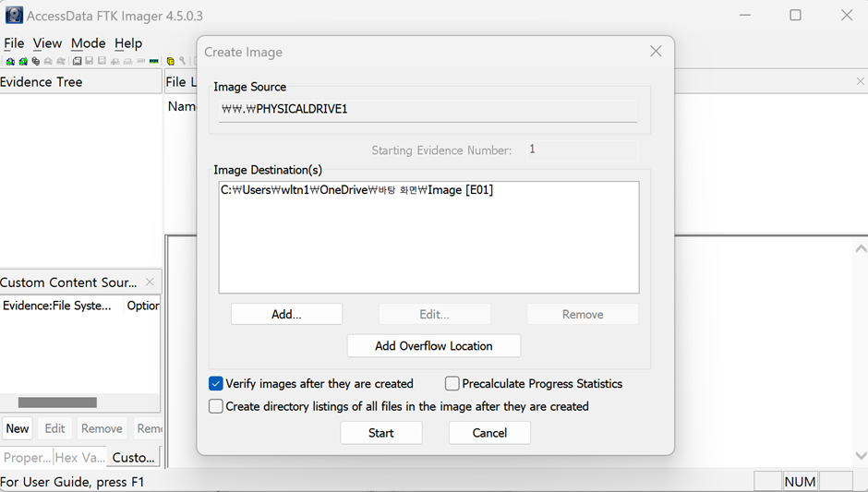Image resolution: width=868 pixels, height=492 pixels.
Task: Click the Image Source field PHYSICALDRIVE1
Action: pos(428,110)
